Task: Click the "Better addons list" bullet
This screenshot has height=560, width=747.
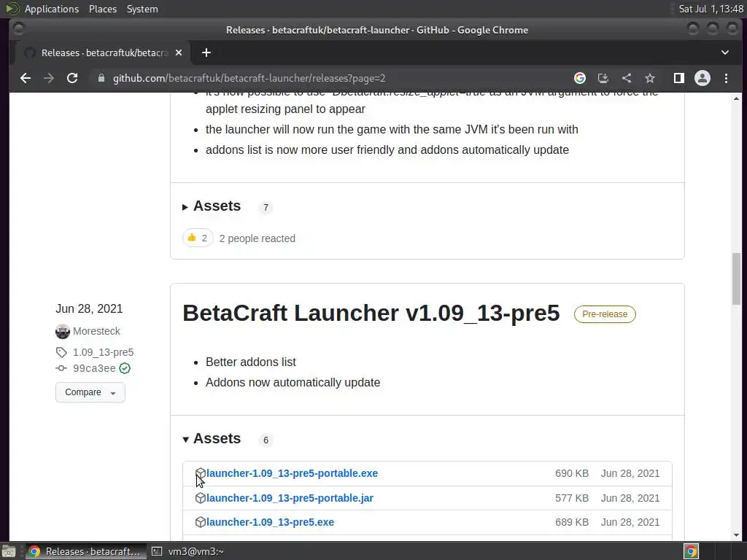Action: pyautogui.click(x=251, y=362)
